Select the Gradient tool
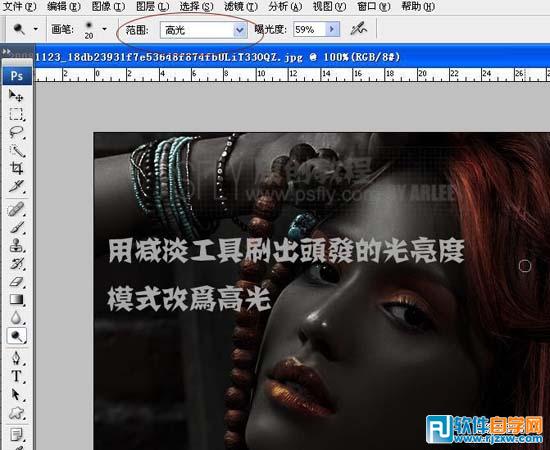 point(16,300)
